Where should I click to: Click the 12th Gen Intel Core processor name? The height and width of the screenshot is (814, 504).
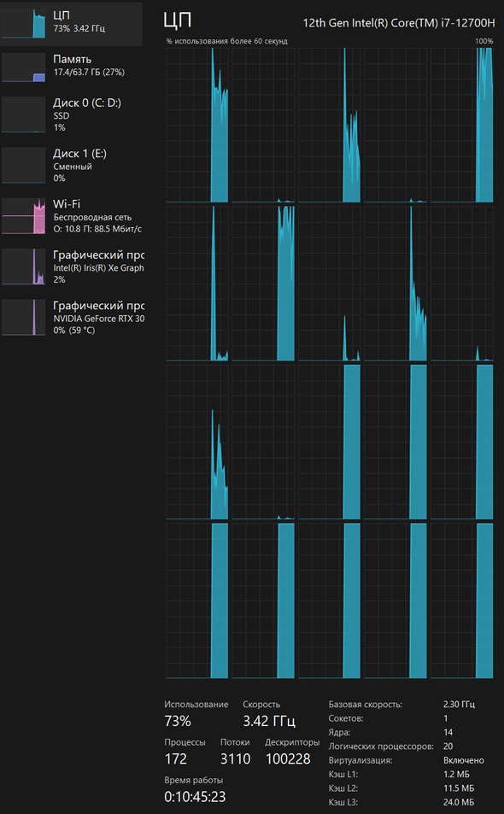(399, 23)
